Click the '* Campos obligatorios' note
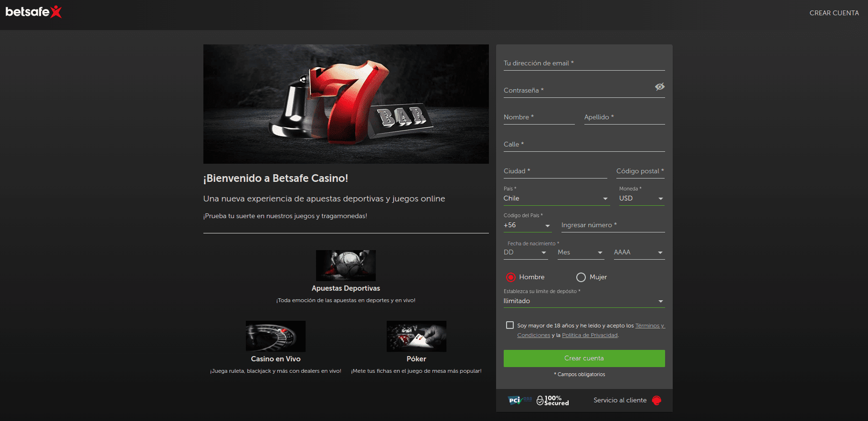The image size is (868, 421). tap(580, 375)
